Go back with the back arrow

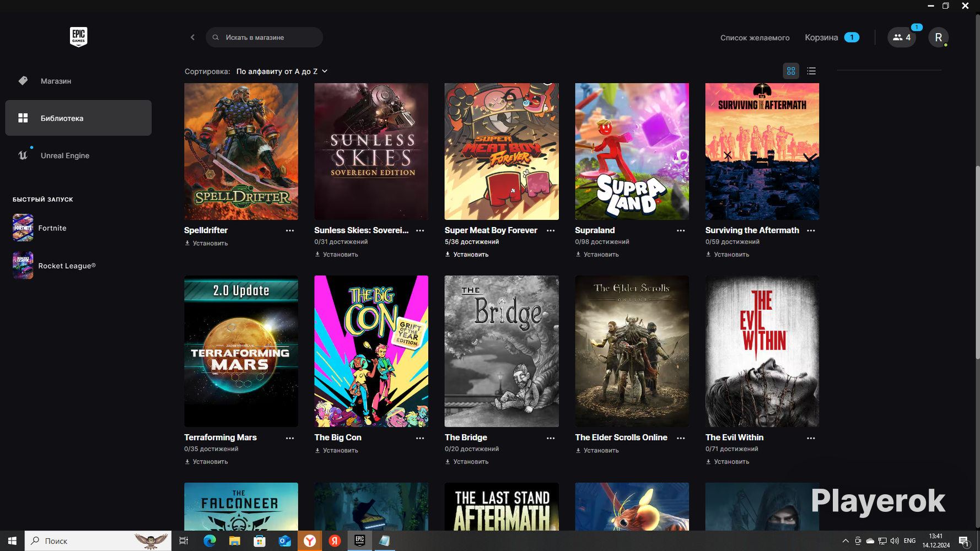click(x=192, y=37)
